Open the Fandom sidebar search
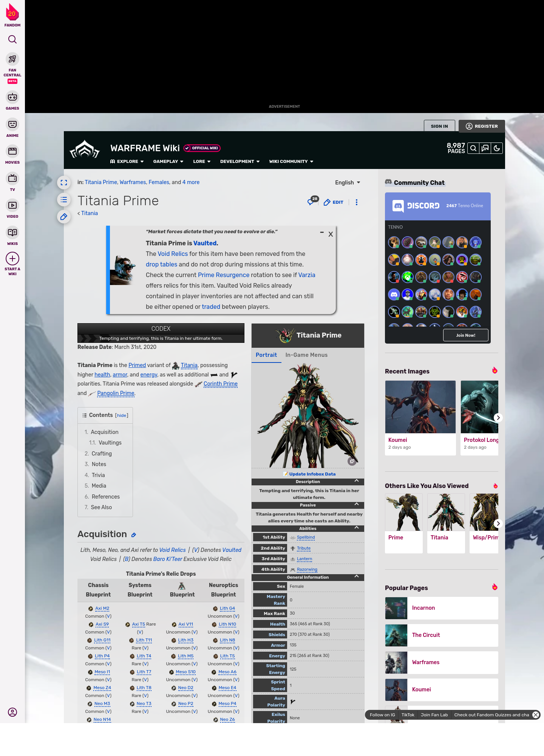Viewport: 544px width, 756px height. click(x=12, y=39)
